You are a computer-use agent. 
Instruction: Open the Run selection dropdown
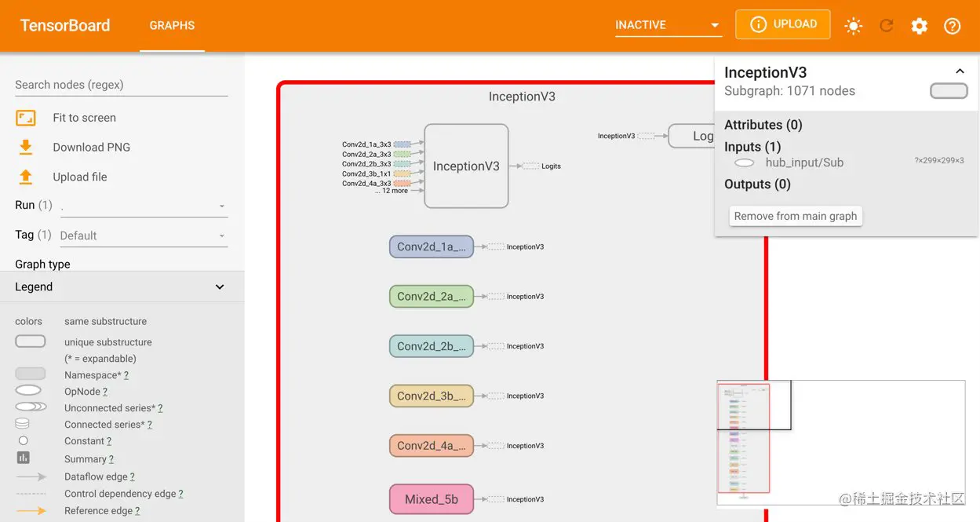(144, 206)
